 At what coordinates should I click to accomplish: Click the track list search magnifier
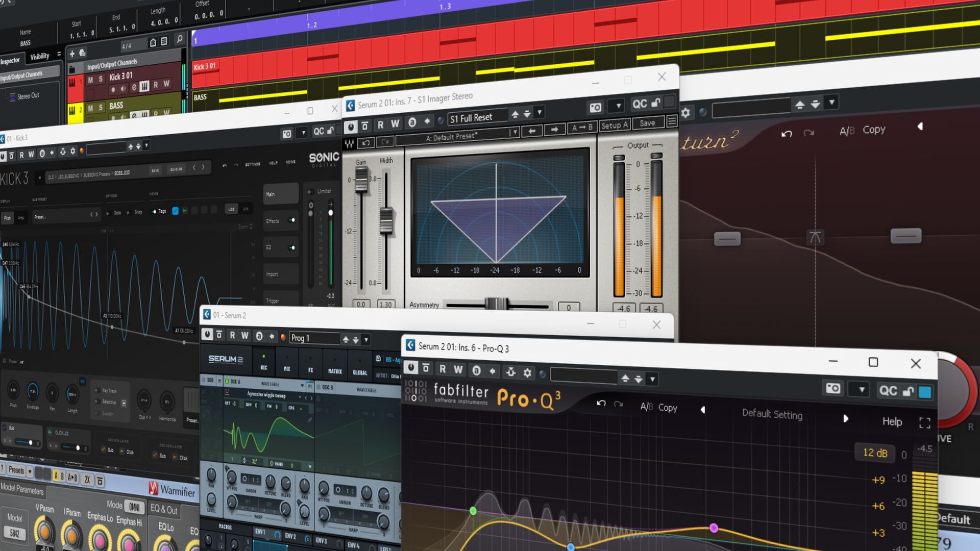click(179, 39)
